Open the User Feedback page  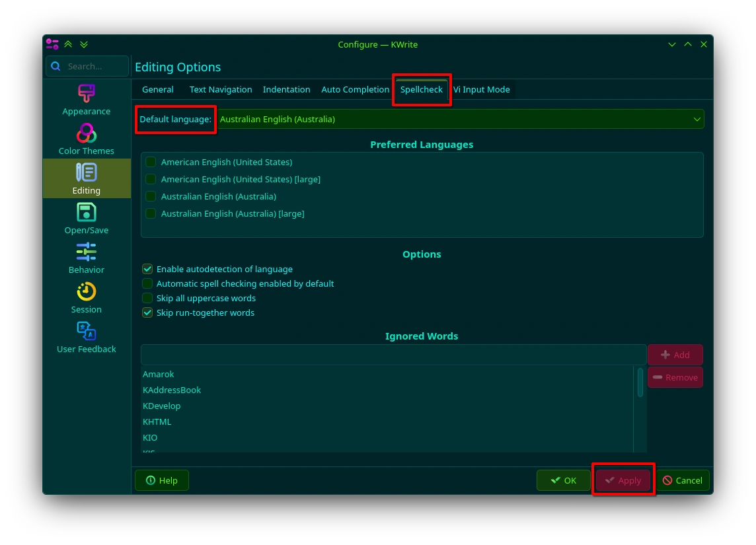87,337
